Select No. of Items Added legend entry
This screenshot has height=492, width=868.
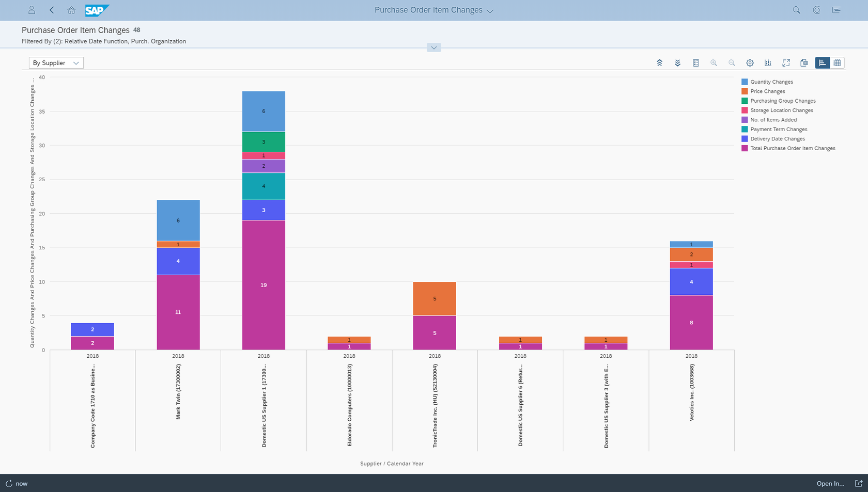[x=769, y=120]
